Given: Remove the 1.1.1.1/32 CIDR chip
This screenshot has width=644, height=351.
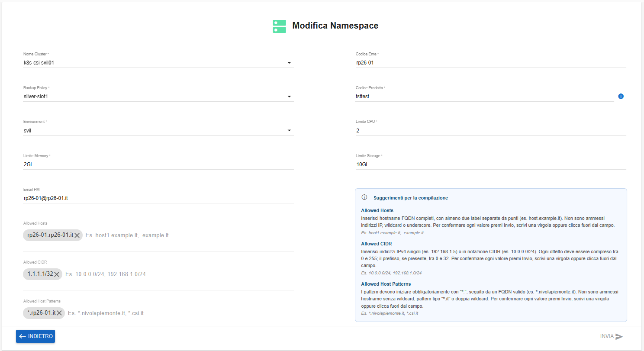Looking at the screenshot, I should (x=57, y=274).
